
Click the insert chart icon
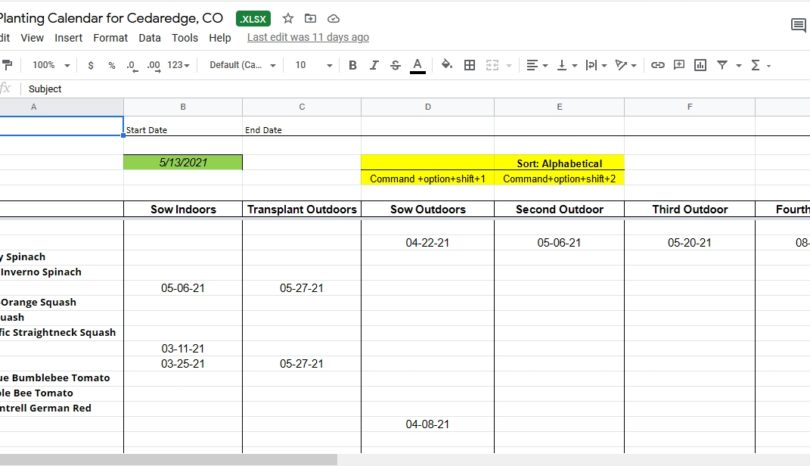[700, 65]
